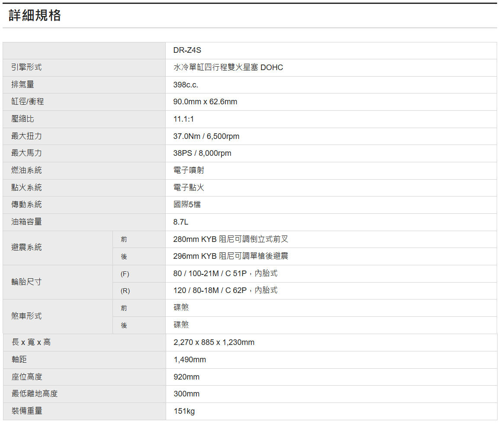
Task: Click the 90.0mm x 62.6mm bore/stroke value
Action: point(205,102)
